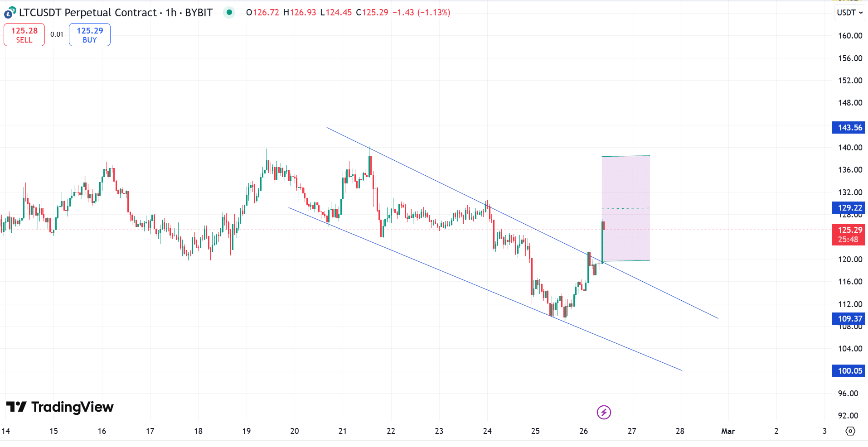Click the low price L124.45 value

tap(336, 13)
